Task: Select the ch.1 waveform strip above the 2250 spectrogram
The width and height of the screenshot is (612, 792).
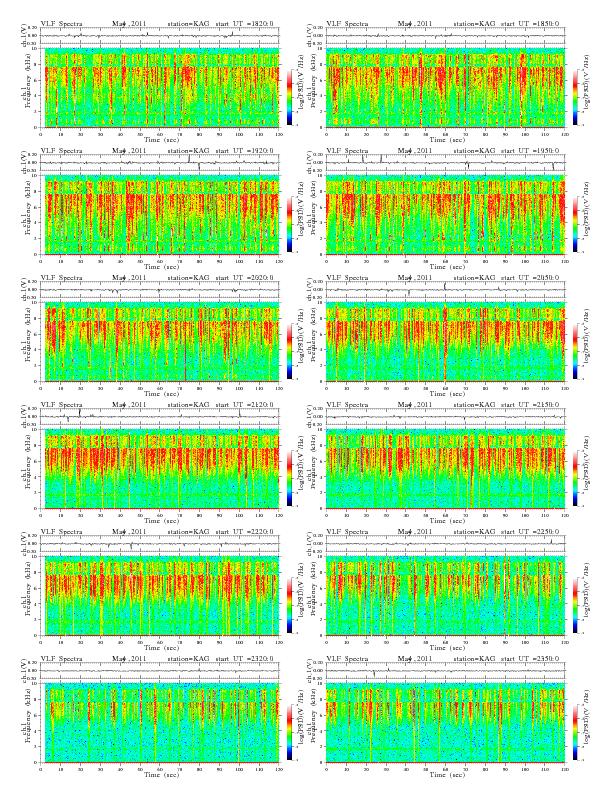Action: coord(446,544)
